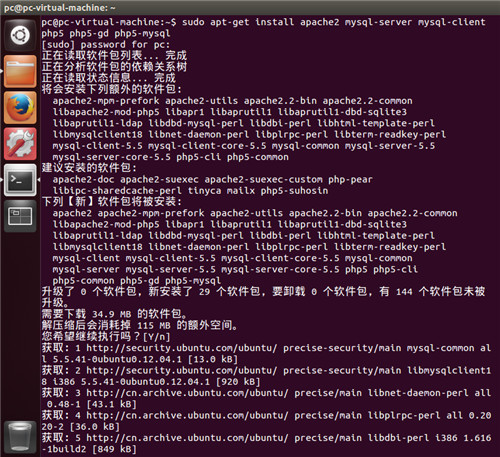Click the '[13.0 kB]' download size text

coord(213,359)
